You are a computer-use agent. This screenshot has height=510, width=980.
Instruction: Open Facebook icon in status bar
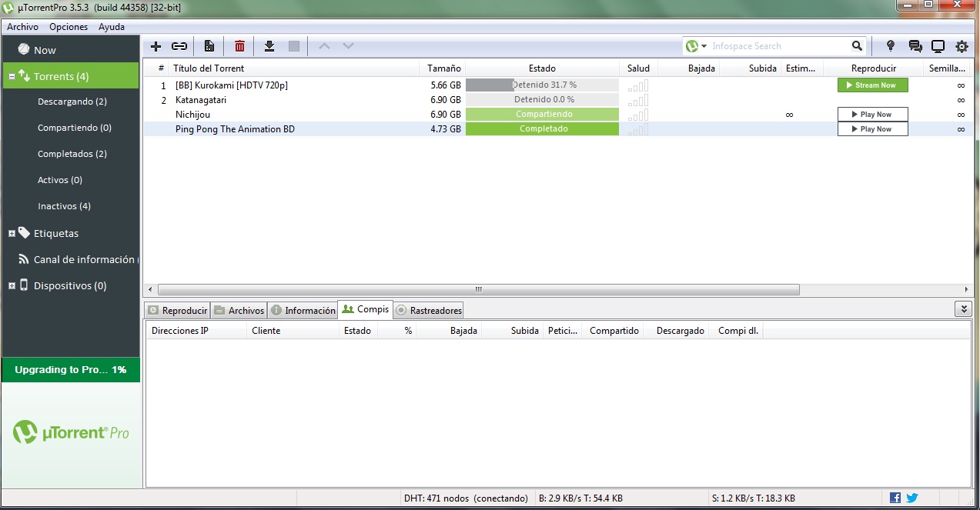[895, 498]
